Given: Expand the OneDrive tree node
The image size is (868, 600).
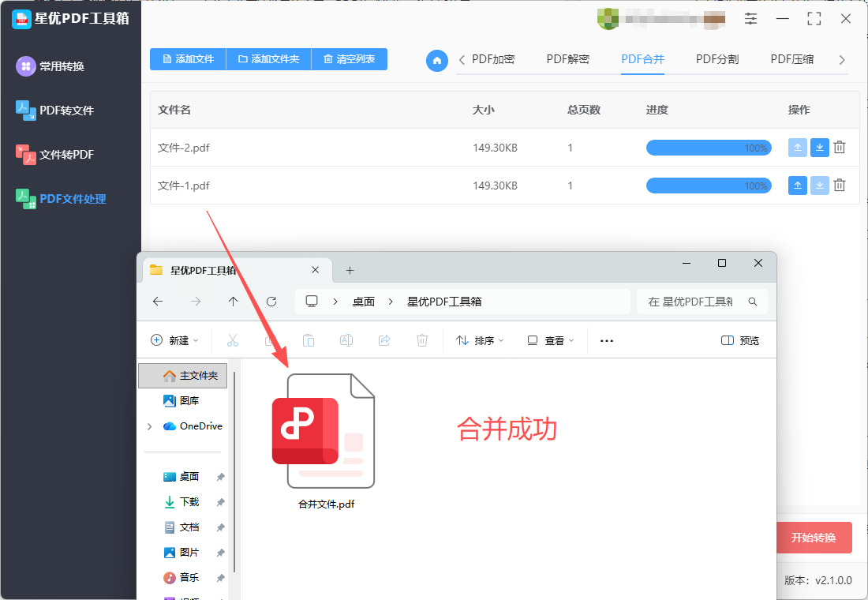Looking at the screenshot, I should tap(149, 426).
